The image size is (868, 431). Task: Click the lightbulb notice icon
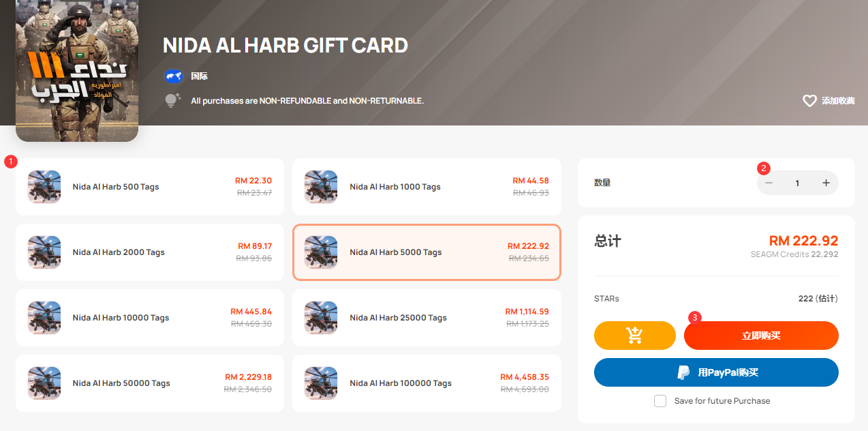tap(172, 100)
